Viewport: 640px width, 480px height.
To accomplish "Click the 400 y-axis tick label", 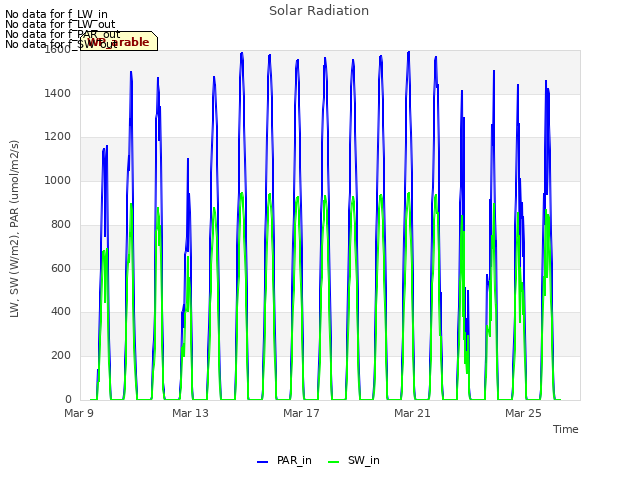I will (61, 311).
